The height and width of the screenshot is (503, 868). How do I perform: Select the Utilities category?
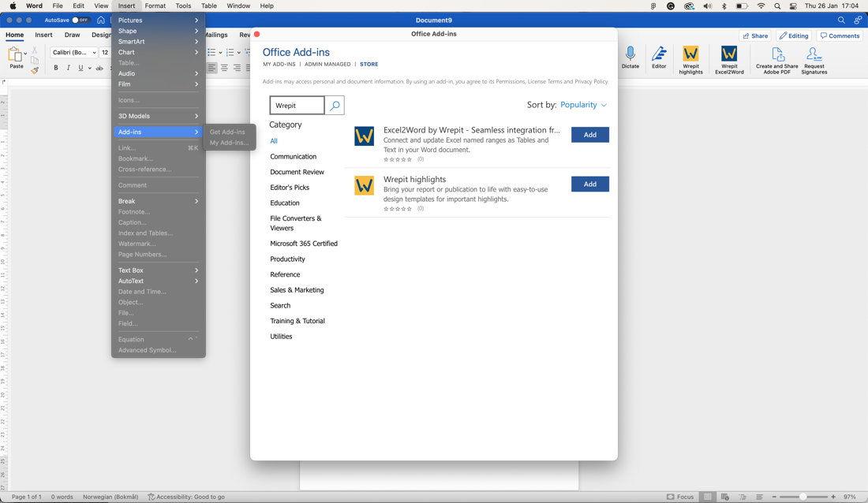(x=281, y=337)
